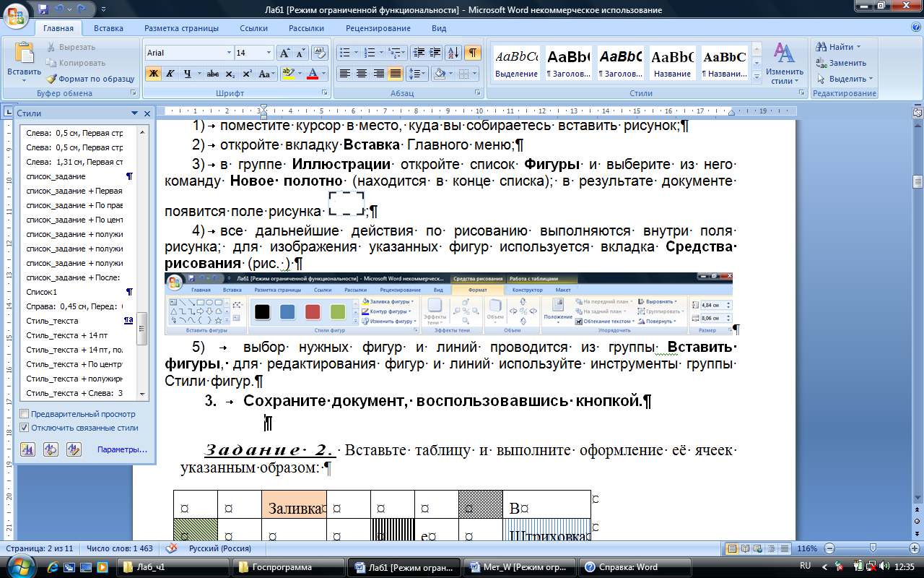Image resolution: width=924 pixels, height=578 pixels.
Task: Enable Предварительный просмотр checkbox
Action: (x=25, y=414)
